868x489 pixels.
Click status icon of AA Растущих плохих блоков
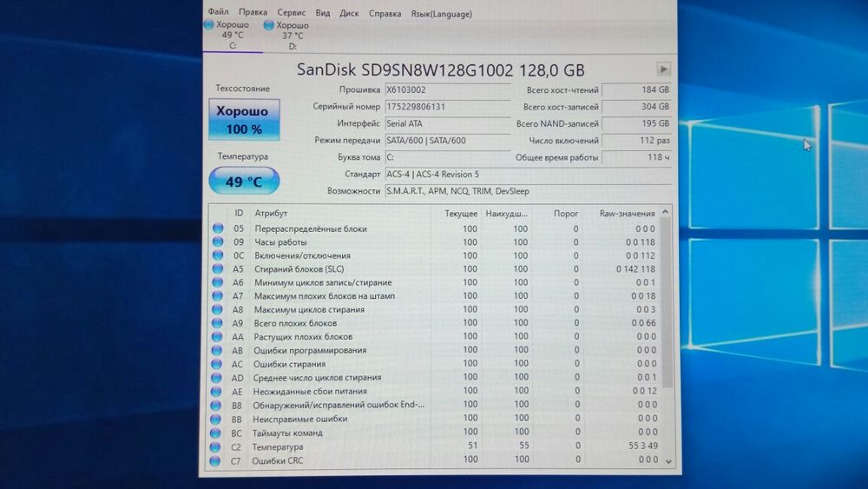[216, 336]
